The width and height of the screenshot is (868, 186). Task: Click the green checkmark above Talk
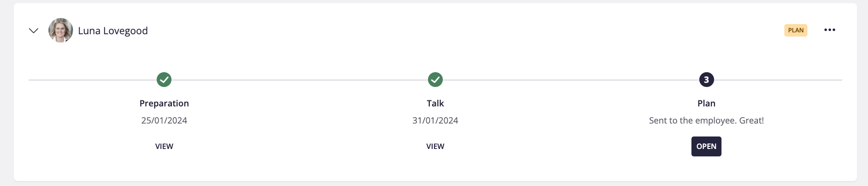[x=435, y=80]
